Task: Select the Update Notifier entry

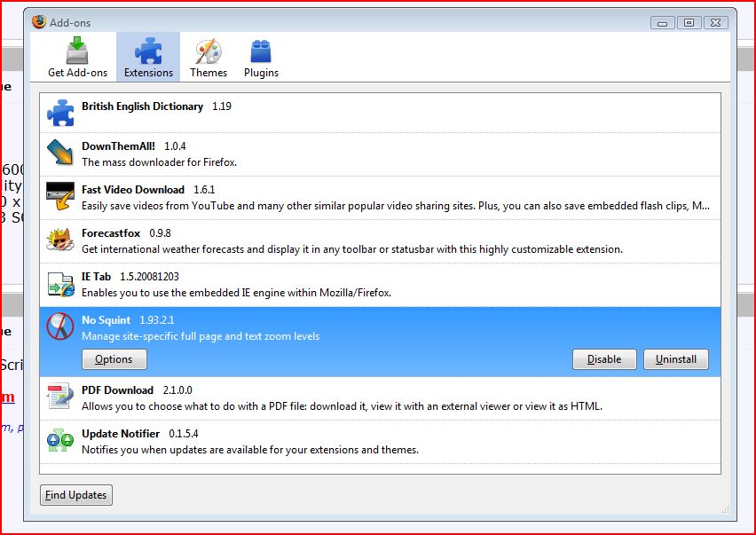Action: [380, 442]
